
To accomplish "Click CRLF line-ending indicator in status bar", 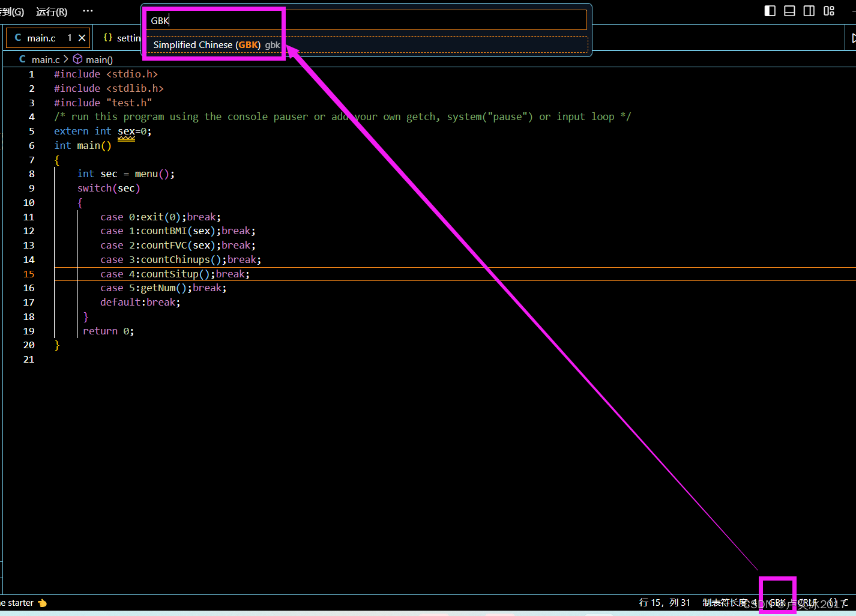I will click(x=807, y=602).
